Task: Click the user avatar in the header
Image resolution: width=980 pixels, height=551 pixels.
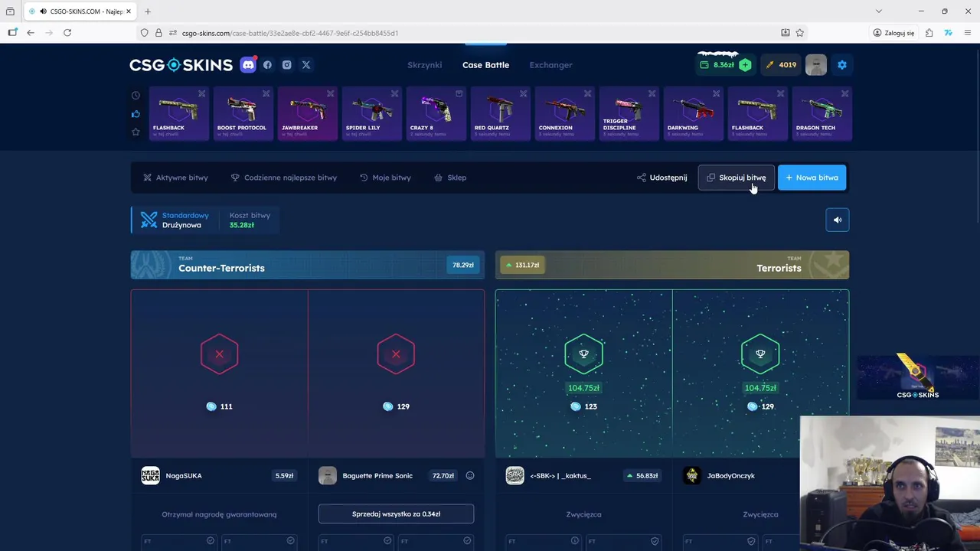Action: point(815,65)
